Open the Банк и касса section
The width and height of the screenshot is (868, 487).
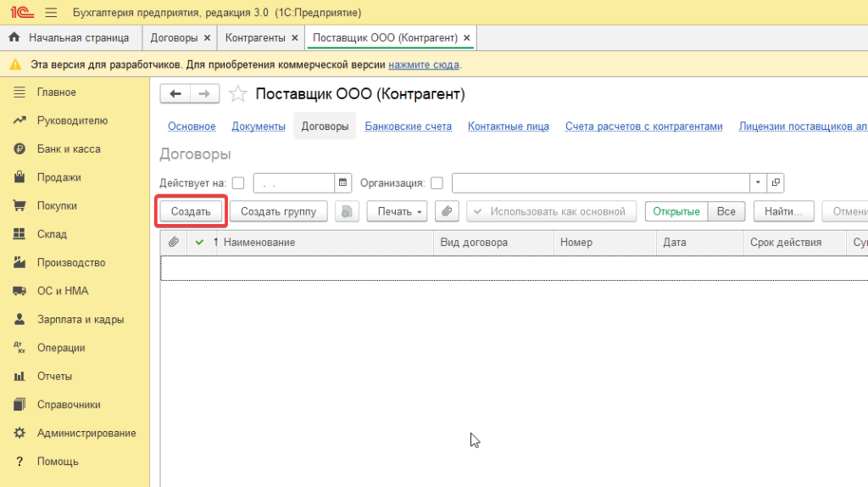[68, 149]
